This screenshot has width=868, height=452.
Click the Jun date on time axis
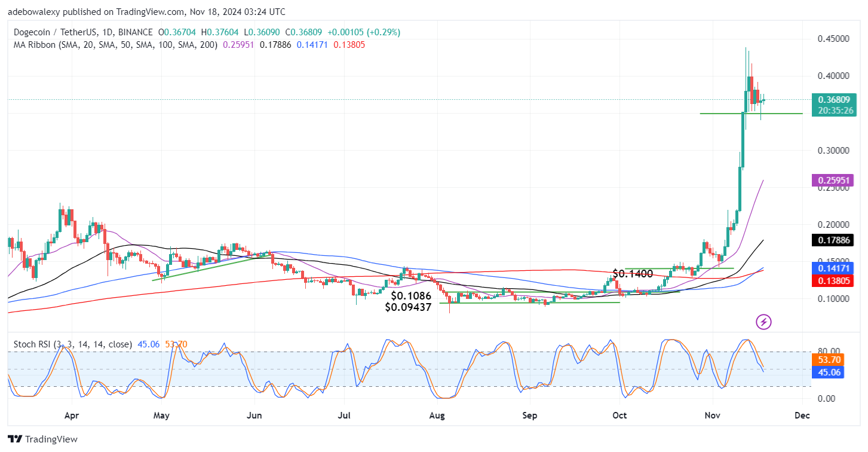pos(255,414)
